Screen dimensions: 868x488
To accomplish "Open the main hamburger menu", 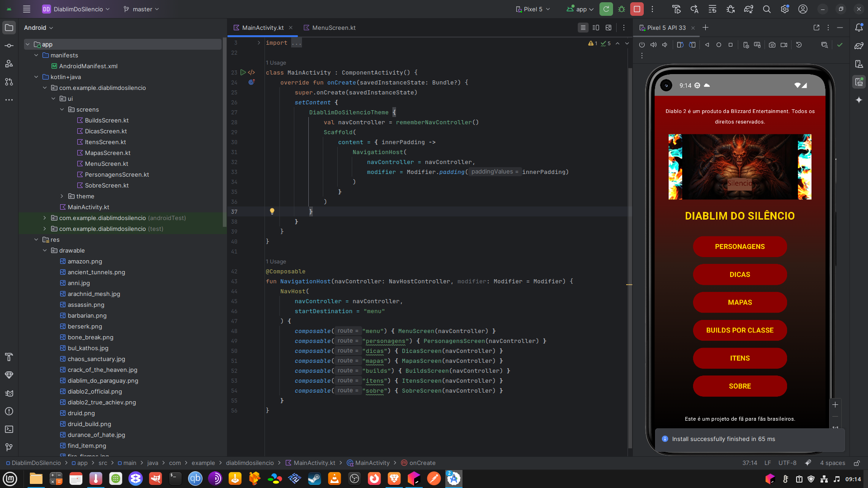I will [27, 9].
